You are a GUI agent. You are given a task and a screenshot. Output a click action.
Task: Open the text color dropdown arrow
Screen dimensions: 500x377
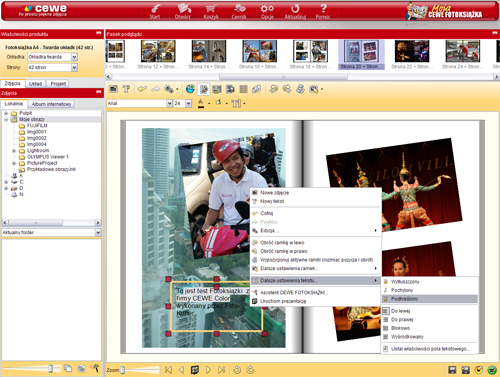coord(209,104)
